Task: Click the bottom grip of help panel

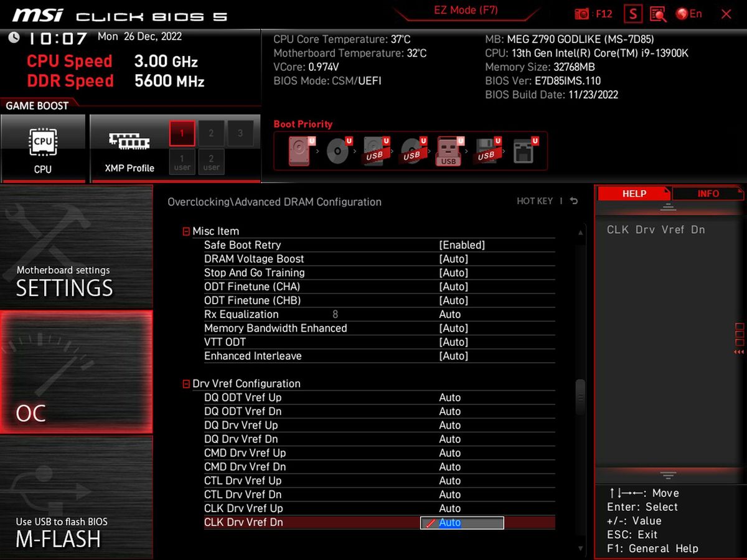Action: (668, 476)
